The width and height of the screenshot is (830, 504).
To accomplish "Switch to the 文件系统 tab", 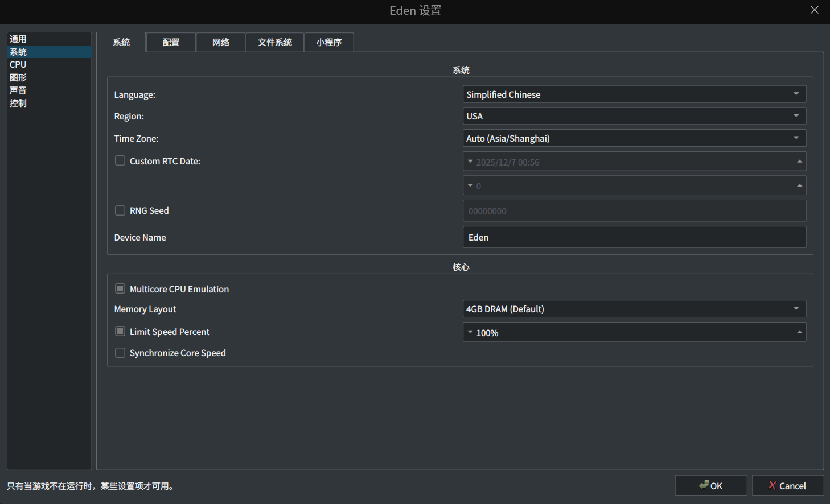I will pyautogui.click(x=275, y=42).
